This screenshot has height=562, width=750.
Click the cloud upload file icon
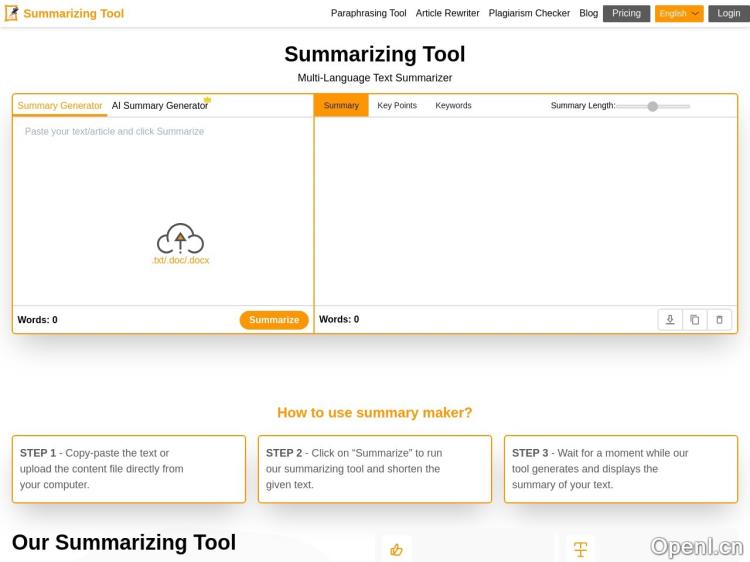(x=180, y=239)
